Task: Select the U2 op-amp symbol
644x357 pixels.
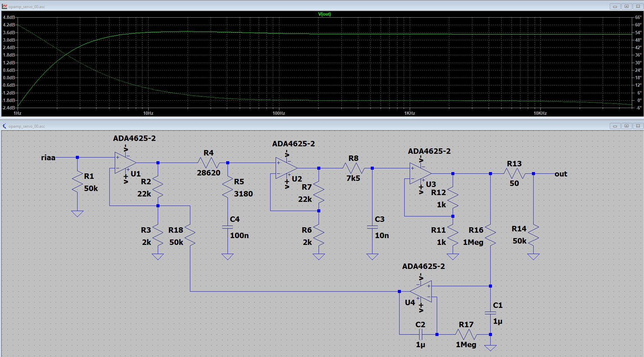Action: click(286, 168)
